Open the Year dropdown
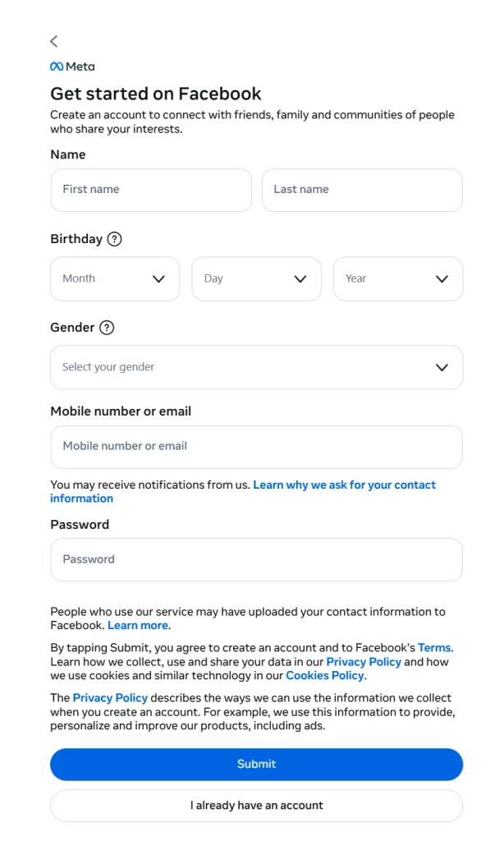This screenshot has width=504, height=841. (397, 278)
